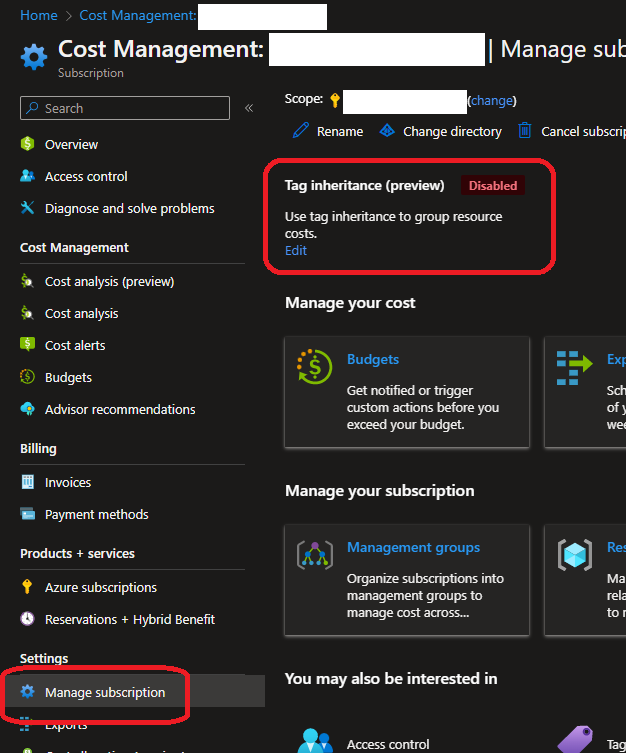626x753 pixels.
Task: Click the scope change link
Action: point(492,100)
